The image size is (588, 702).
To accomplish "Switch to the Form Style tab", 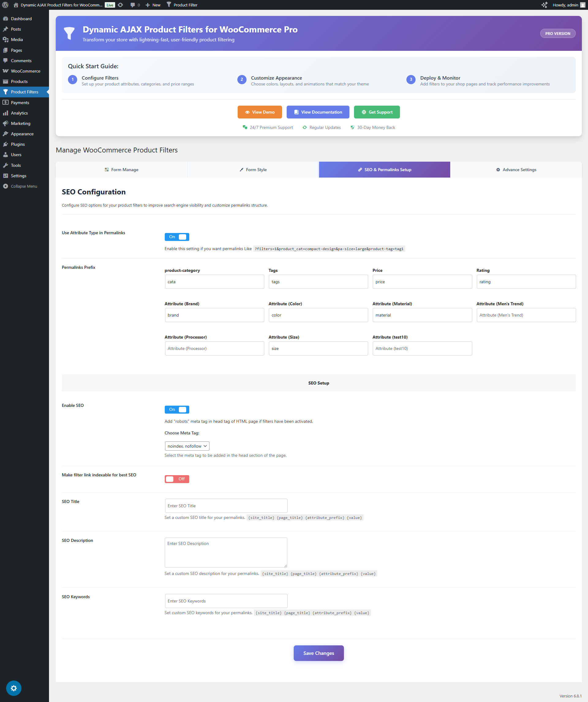I will coord(253,170).
